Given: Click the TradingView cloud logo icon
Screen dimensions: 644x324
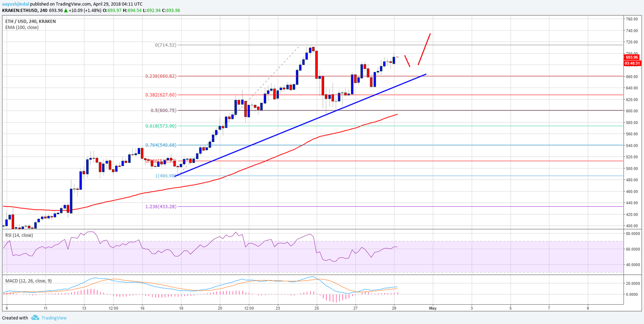Looking at the screenshot, I should click(x=35, y=318).
